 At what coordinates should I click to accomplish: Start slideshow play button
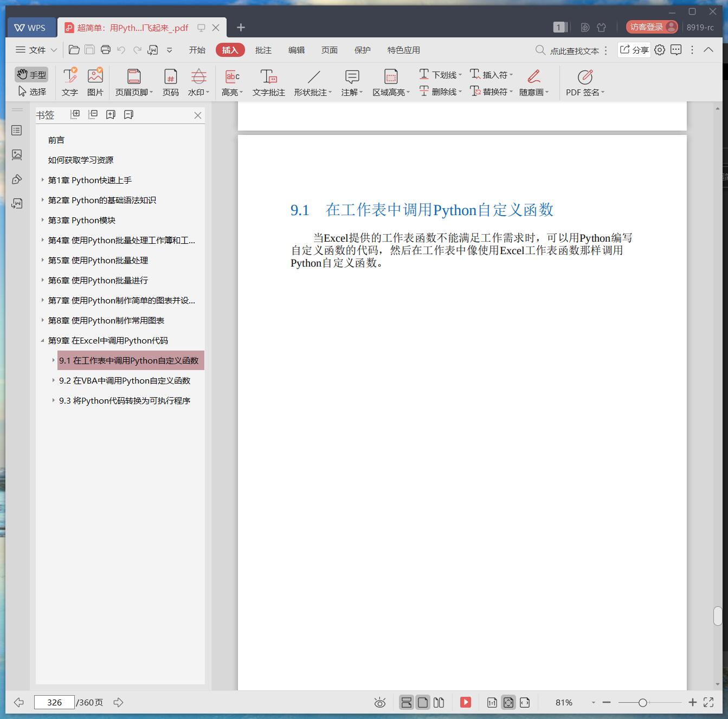(466, 702)
